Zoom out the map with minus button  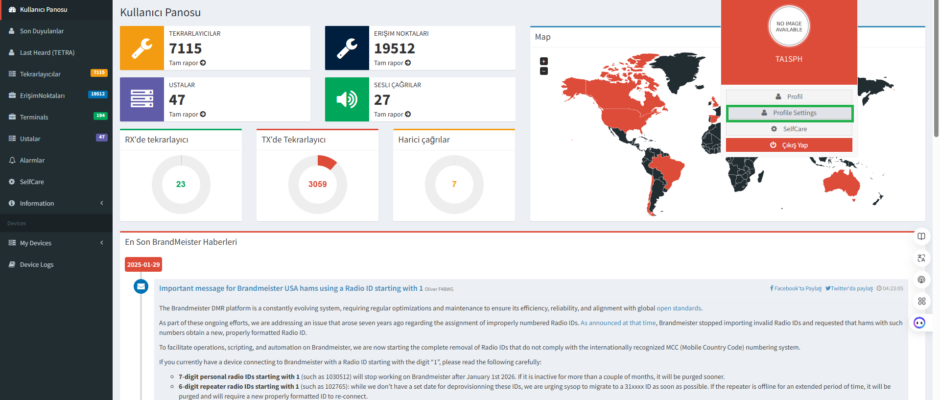coord(544,71)
